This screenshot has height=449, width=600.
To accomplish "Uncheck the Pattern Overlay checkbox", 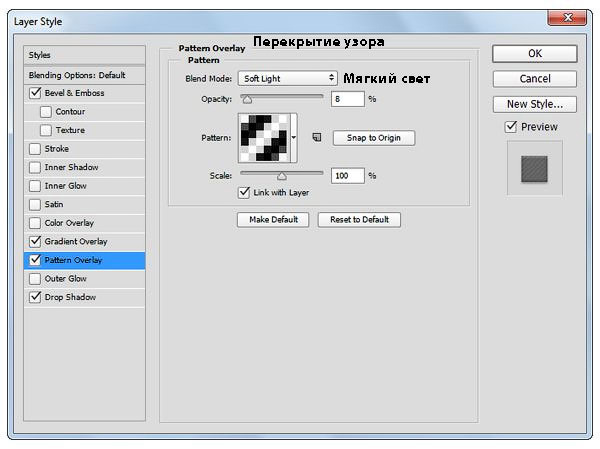I will pyautogui.click(x=35, y=260).
